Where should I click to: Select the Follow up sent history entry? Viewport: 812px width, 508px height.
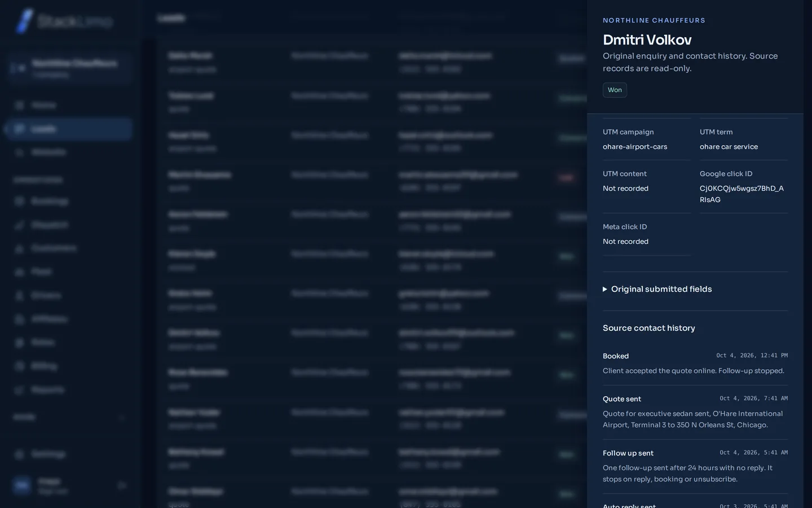click(695, 466)
